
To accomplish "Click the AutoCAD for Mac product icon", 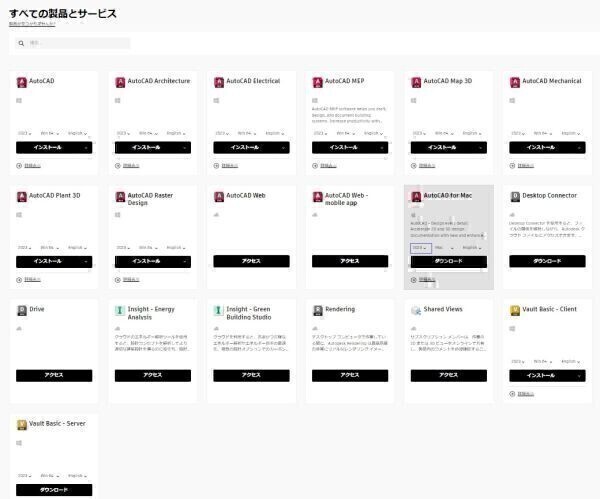I will (416, 197).
